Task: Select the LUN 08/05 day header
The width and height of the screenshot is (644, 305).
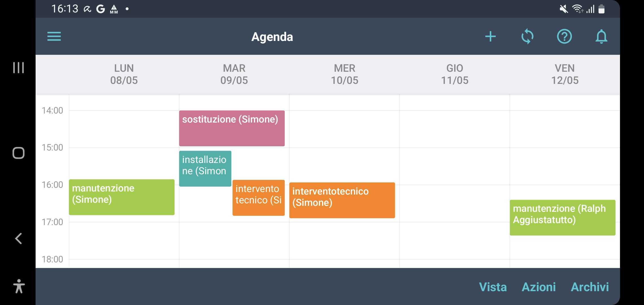Action: pos(124,74)
